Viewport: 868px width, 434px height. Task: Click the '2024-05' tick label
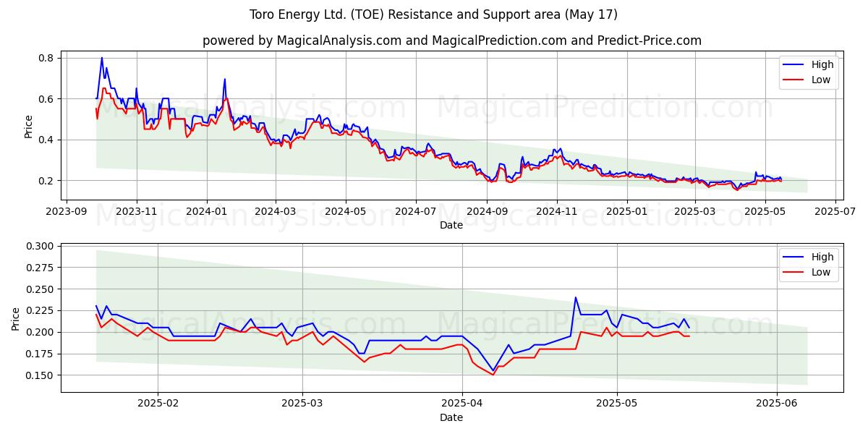pos(345,211)
